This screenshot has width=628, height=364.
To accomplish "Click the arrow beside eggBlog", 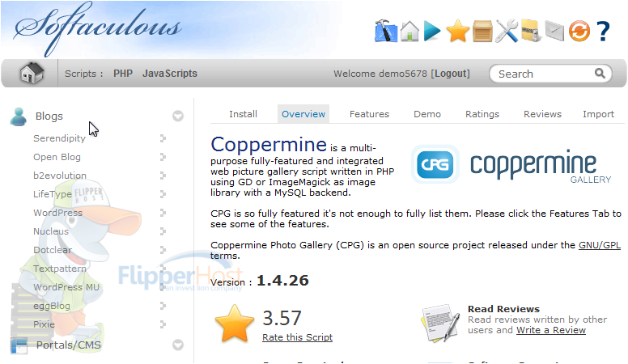I will tap(163, 306).
